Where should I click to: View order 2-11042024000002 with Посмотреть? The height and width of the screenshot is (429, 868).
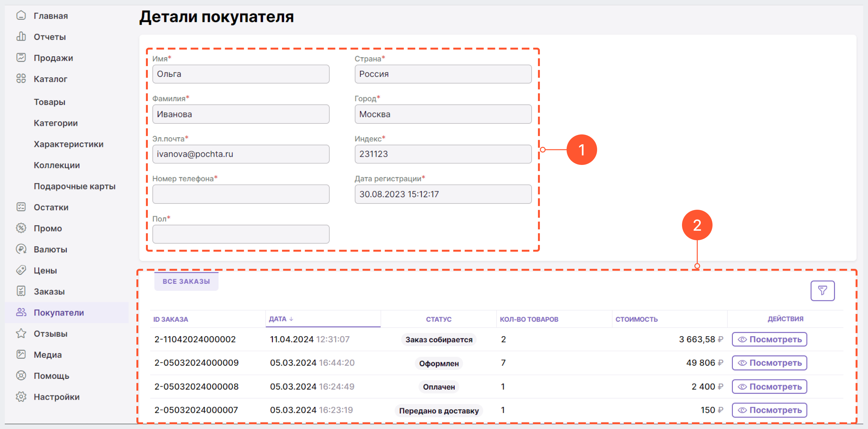pos(769,339)
